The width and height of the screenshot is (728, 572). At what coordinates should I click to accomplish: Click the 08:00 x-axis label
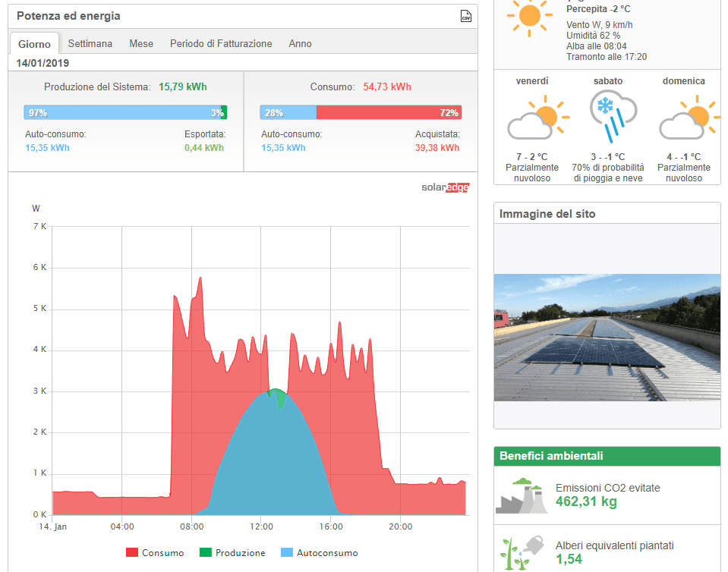point(192,526)
